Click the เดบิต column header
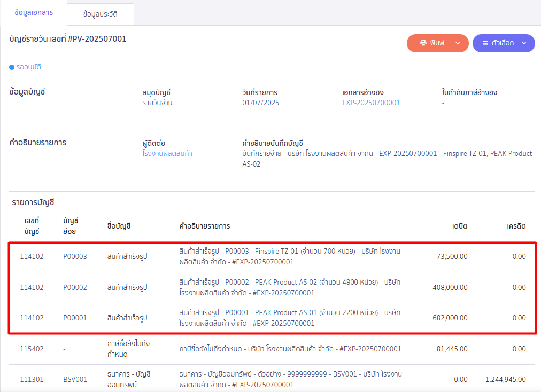 point(459,226)
